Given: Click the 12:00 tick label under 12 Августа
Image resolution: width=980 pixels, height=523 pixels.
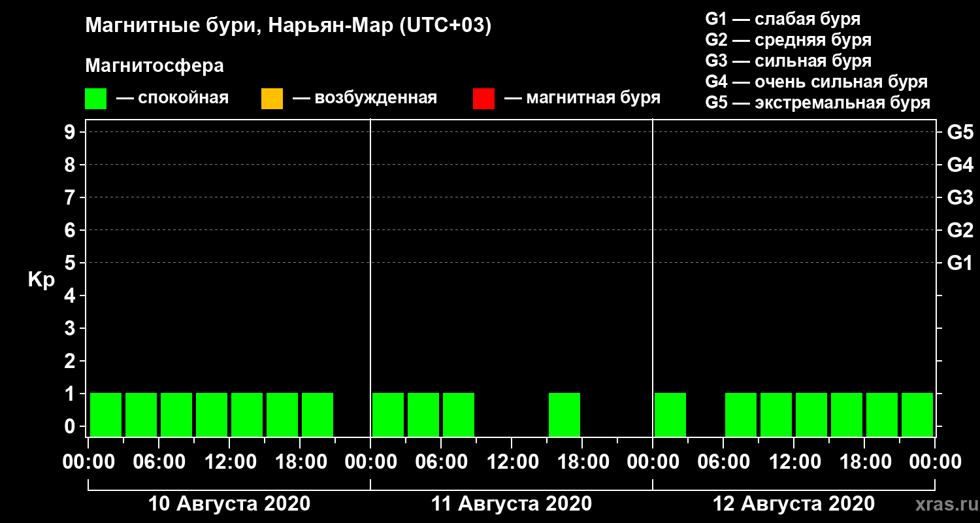Looking at the screenshot, I should click(794, 462).
